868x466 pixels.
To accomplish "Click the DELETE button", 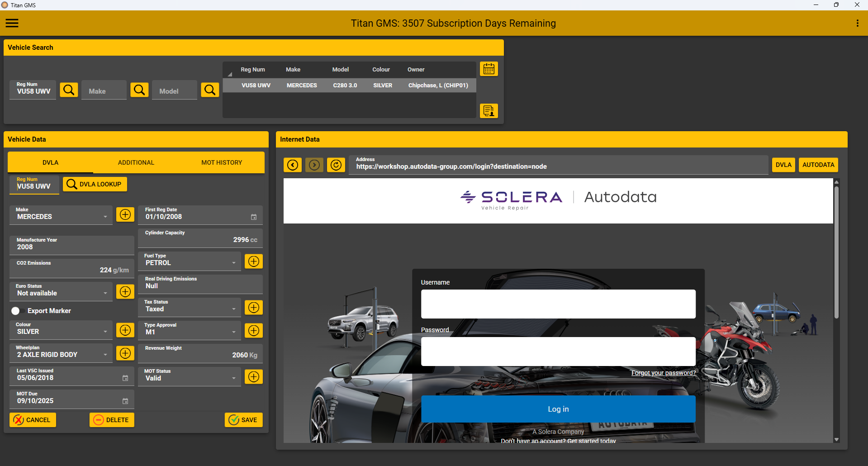I will click(x=112, y=420).
